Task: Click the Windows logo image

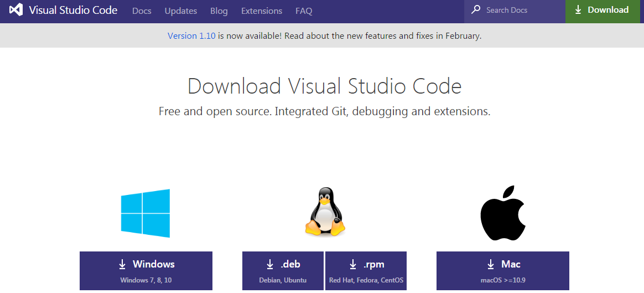Action: pos(146,213)
